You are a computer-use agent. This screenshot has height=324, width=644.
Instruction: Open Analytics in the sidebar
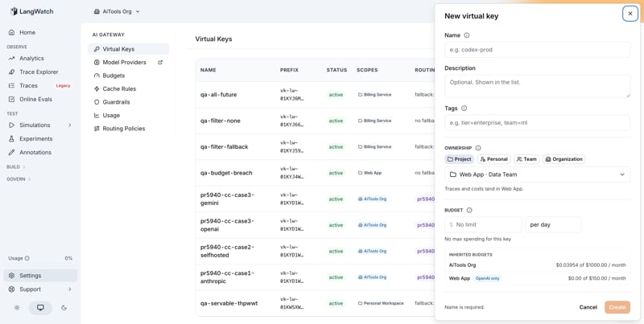click(x=40, y=58)
